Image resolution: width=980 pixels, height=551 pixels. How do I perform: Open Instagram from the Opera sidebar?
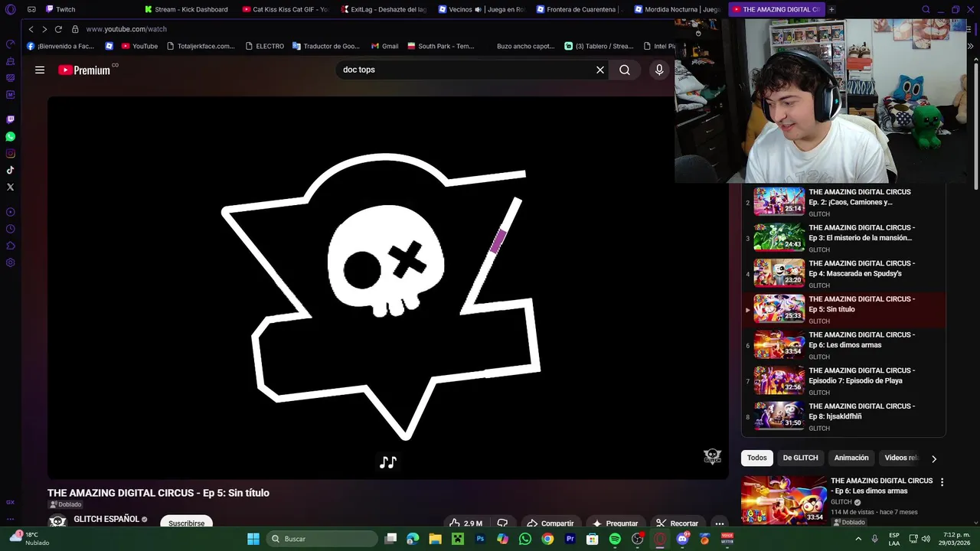pyautogui.click(x=10, y=153)
